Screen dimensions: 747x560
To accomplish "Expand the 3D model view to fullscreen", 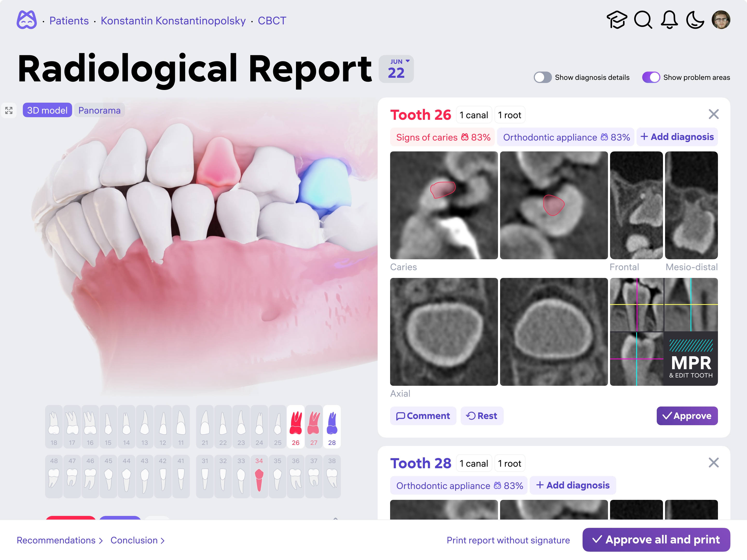I will coord(9,110).
